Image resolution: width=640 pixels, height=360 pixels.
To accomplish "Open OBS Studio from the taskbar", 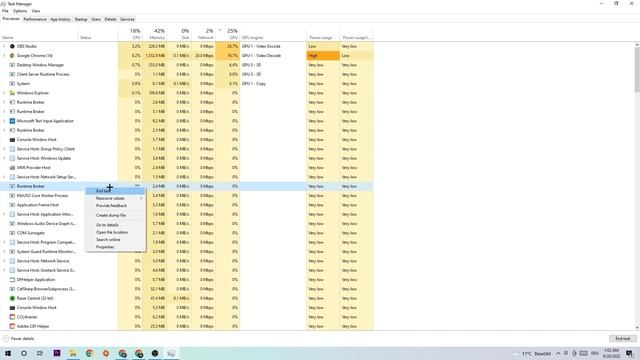I will 155,353.
